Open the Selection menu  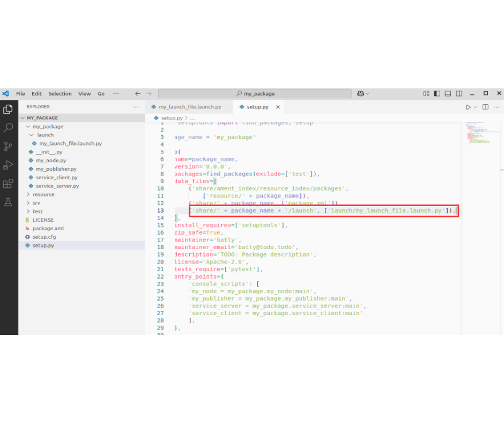tap(60, 93)
